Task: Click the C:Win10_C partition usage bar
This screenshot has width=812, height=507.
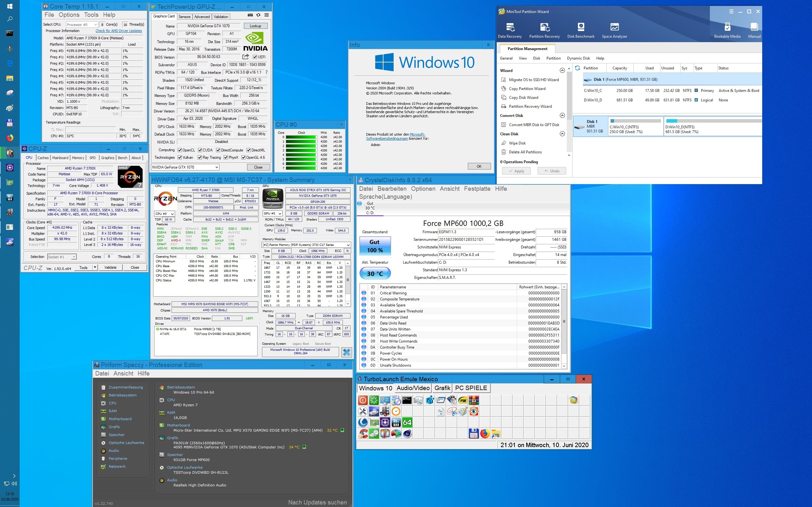Action: [x=636, y=121]
